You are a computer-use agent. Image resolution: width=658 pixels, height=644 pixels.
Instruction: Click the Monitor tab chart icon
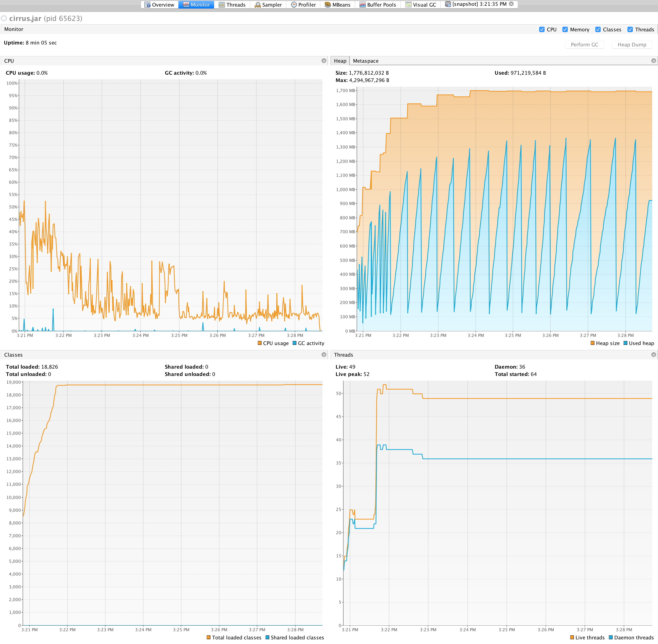pos(186,5)
